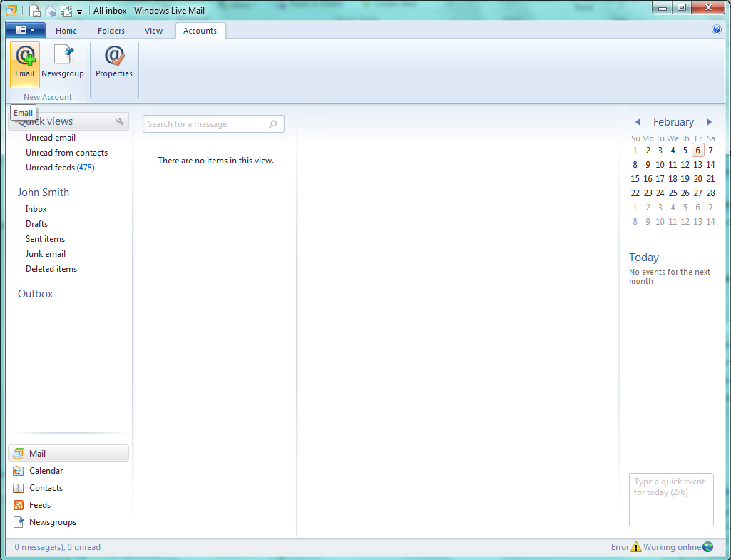Click the message count status text
Image resolution: width=731 pixels, height=560 pixels.
57,547
